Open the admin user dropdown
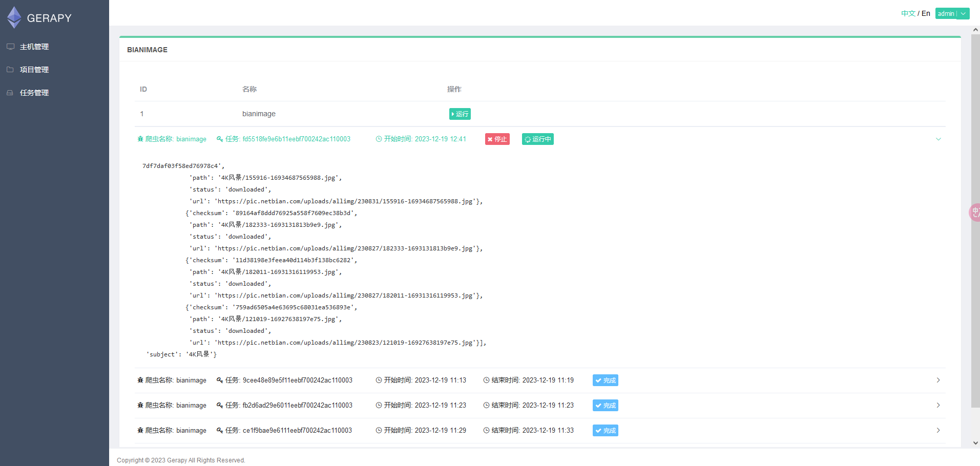This screenshot has height=466, width=980. 963,14
